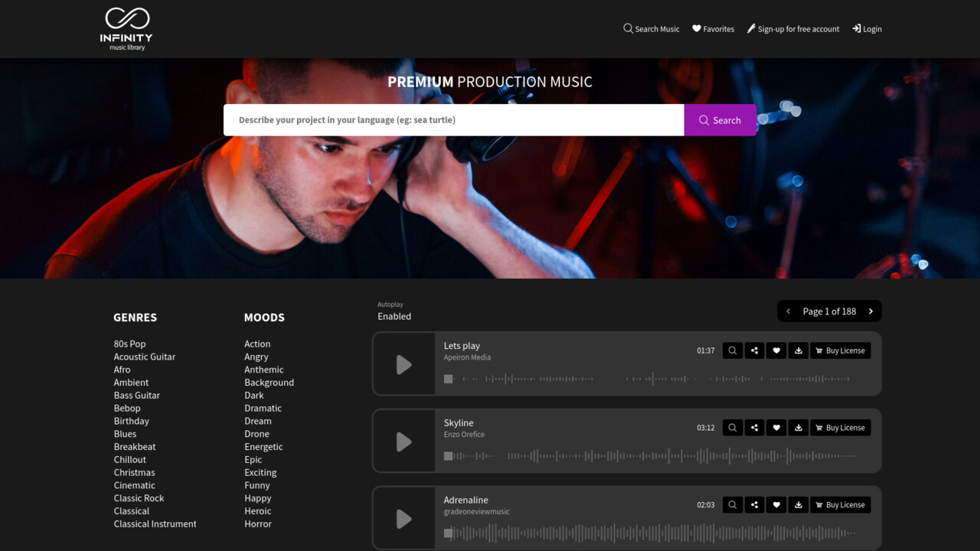This screenshot has width=980, height=551.
Task: View artist Enzo Orefice
Action: coord(464,435)
